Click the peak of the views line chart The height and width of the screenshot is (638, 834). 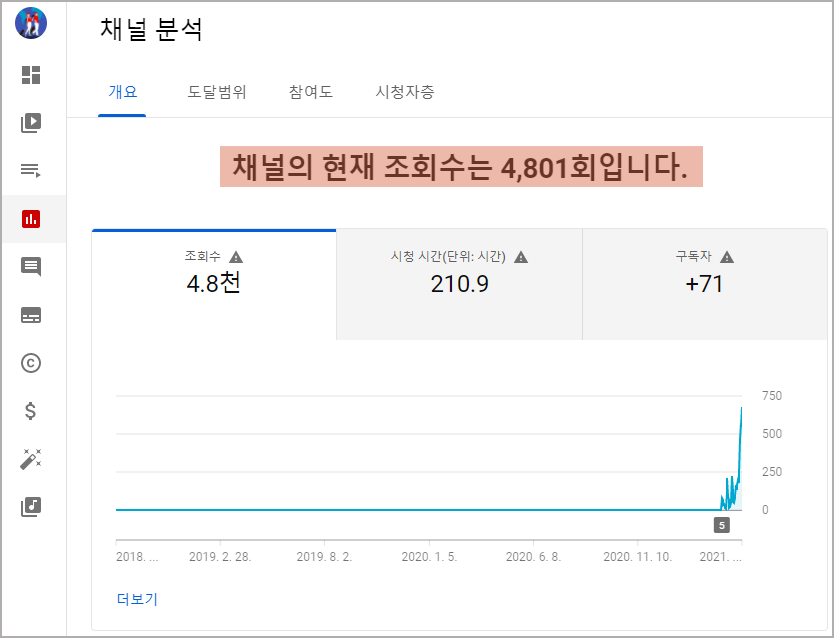pos(741,408)
